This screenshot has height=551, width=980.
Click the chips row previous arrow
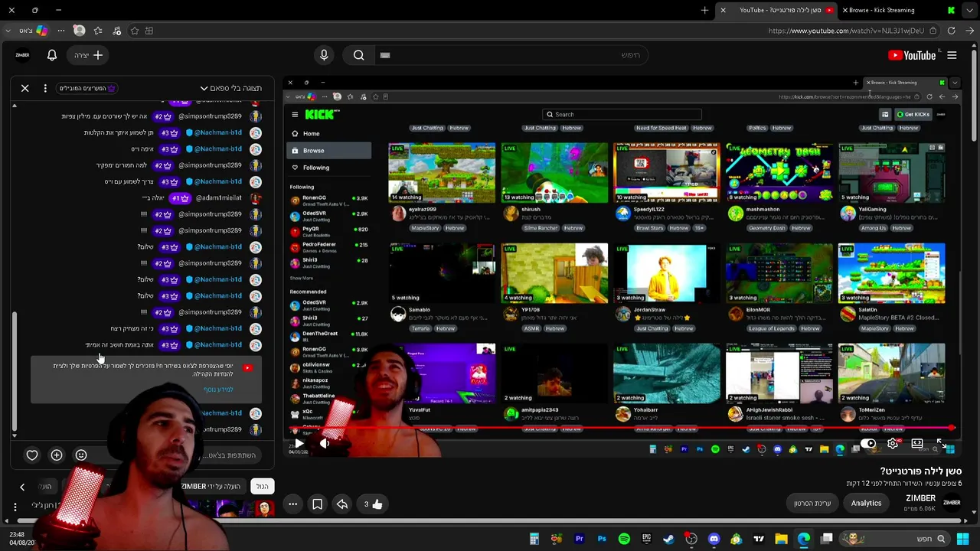(x=22, y=487)
